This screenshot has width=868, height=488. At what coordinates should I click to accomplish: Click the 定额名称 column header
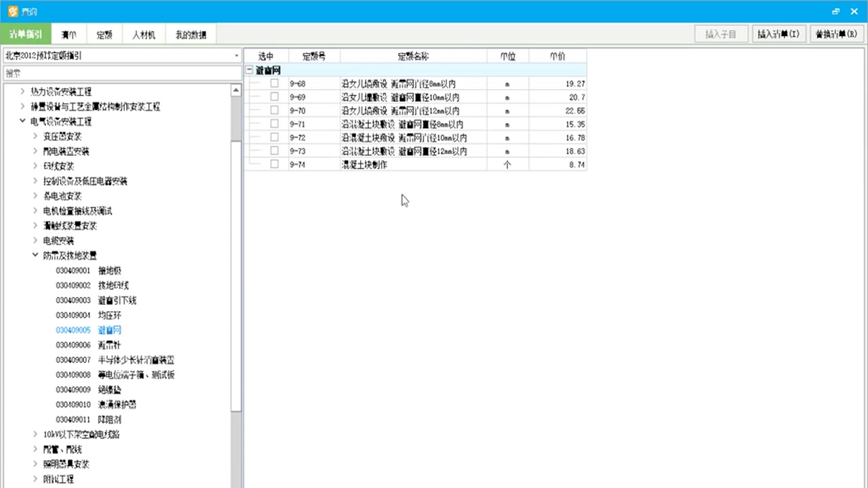point(413,56)
